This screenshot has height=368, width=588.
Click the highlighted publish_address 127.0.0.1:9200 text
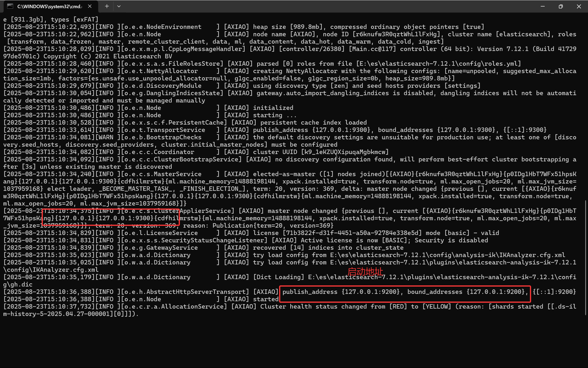tap(341, 292)
